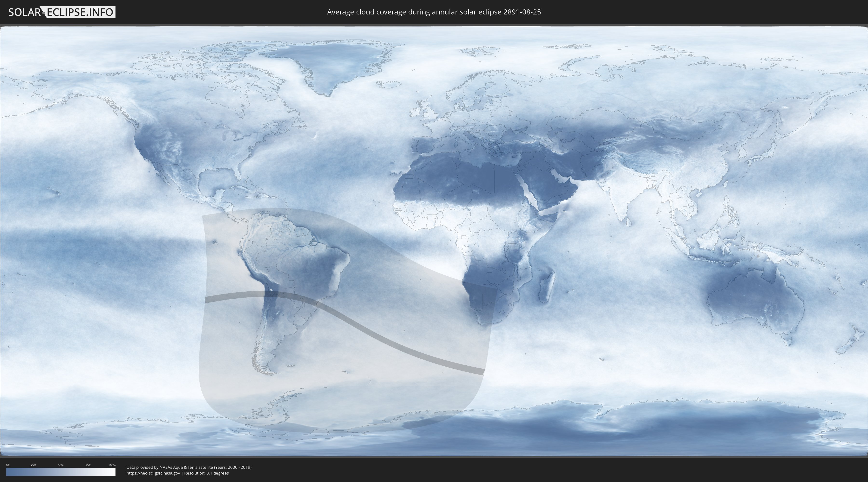
Task: Click the NASA Aqua & Terra data credit
Action: (189, 467)
